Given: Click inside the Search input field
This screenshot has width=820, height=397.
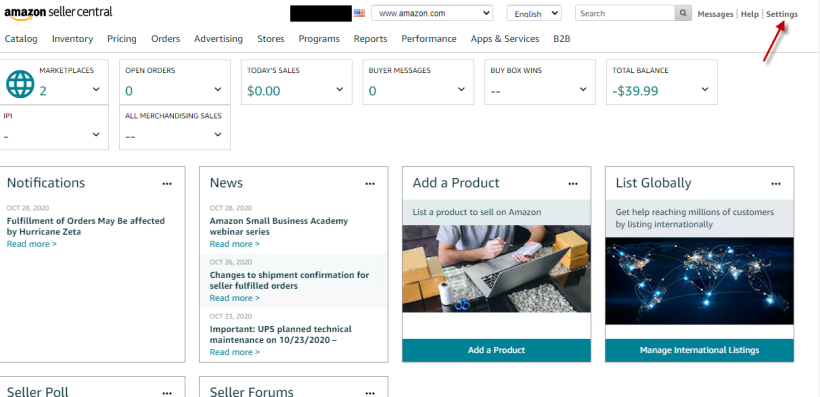Looking at the screenshot, I should (x=625, y=13).
